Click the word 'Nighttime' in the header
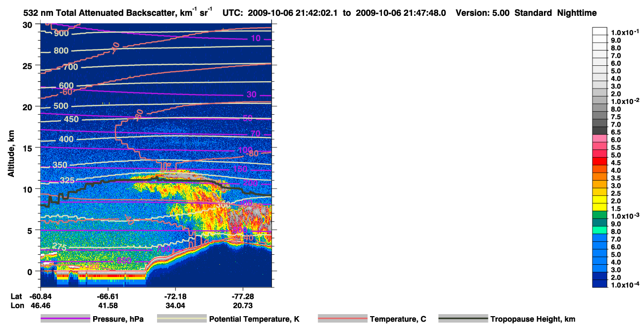 tap(577, 13)
